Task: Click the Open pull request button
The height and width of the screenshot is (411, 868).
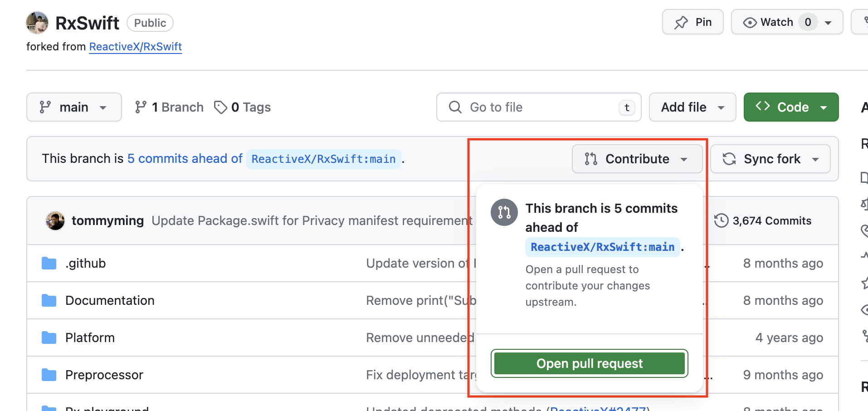Action: tap(590, 363)
